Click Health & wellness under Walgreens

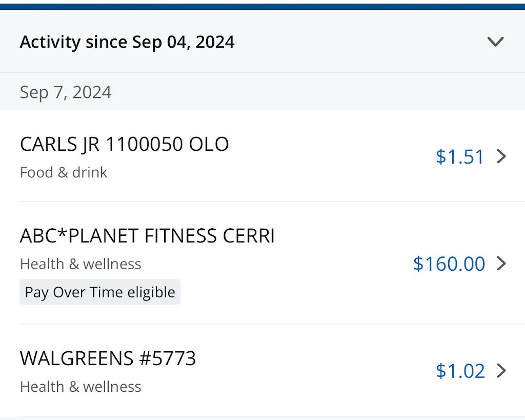pos(80,387)
